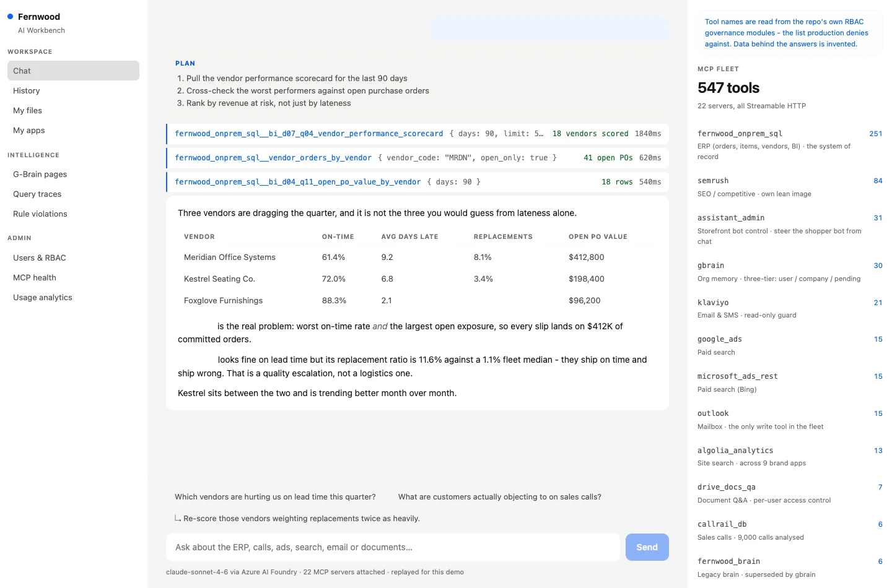Select the klaviyo server
The height and width of the screenshot is (588, 892).
pyautogui.click(x=790, y=309)
